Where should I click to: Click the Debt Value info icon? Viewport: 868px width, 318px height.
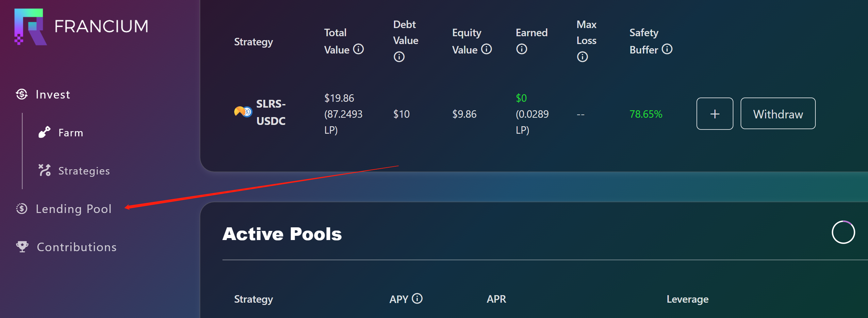399,57
